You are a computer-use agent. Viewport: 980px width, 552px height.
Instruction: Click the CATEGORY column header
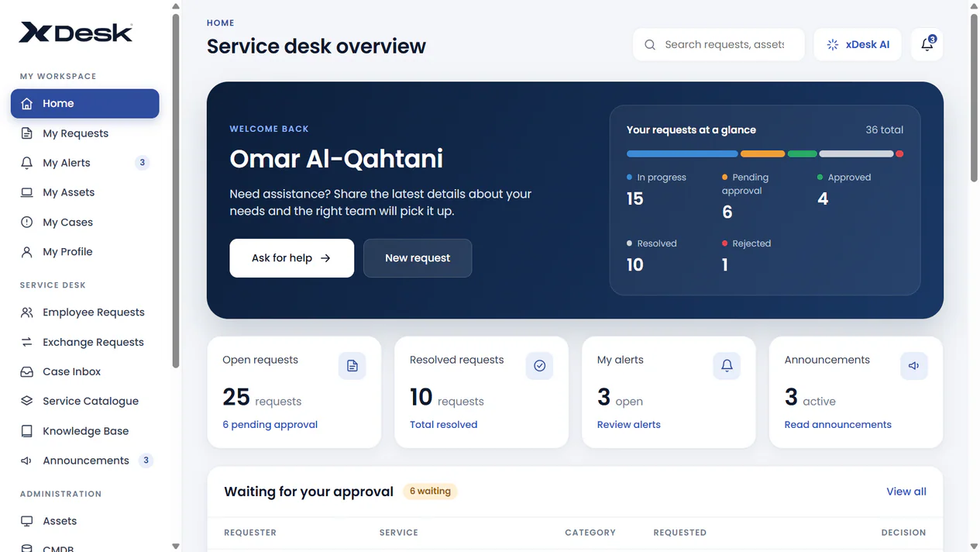coord(590,533)
